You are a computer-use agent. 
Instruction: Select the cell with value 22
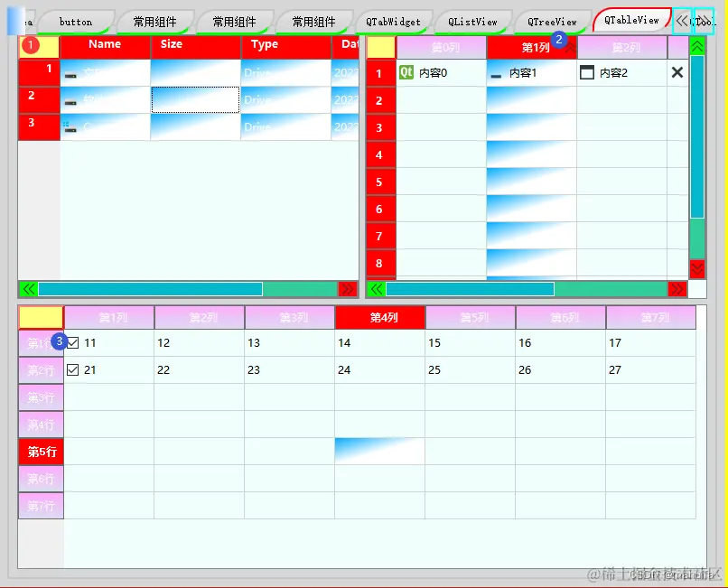tap(200, 369)
